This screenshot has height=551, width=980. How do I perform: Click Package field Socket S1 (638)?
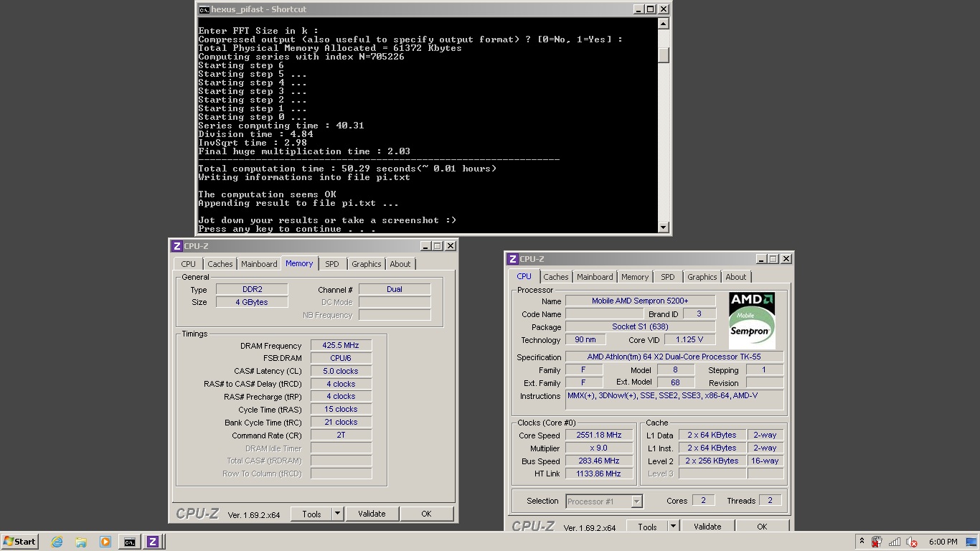(x=640, y=326)
